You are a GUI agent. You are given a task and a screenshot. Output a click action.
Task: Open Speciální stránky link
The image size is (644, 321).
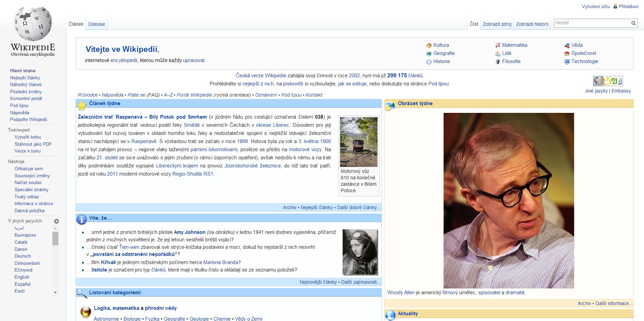(32, 189)
